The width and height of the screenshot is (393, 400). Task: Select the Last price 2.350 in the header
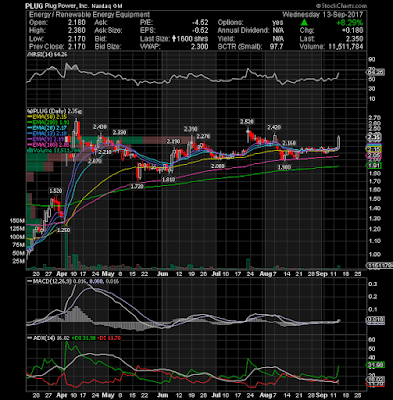pyautogui.click(x=355, y=39)
